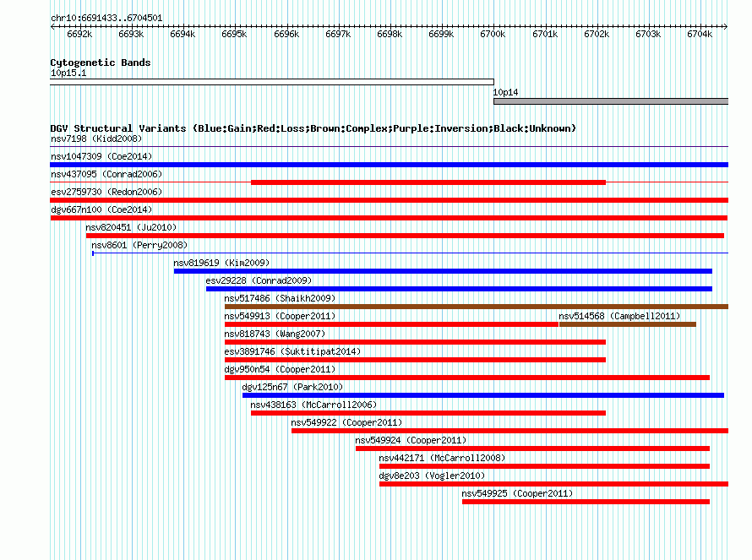Click nsv549924 (Cooper2011) variant label
752x560 pixels.
[411, 441]
